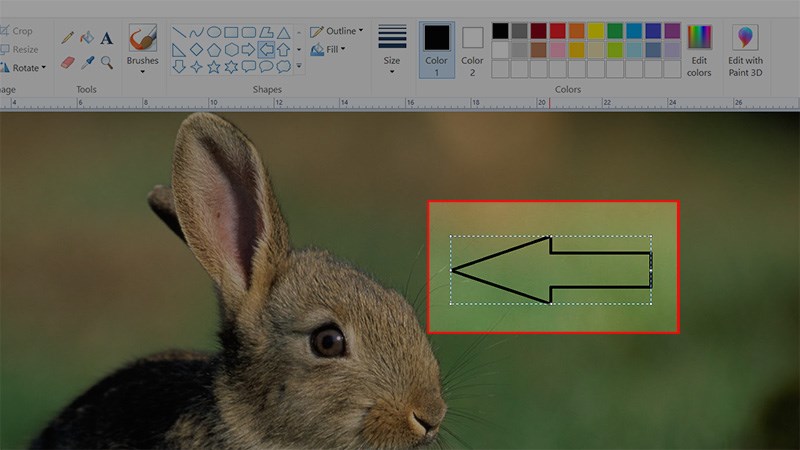Pick the yellow color swatch
This screenshot has width=800, height=450.
click(596, 31)
